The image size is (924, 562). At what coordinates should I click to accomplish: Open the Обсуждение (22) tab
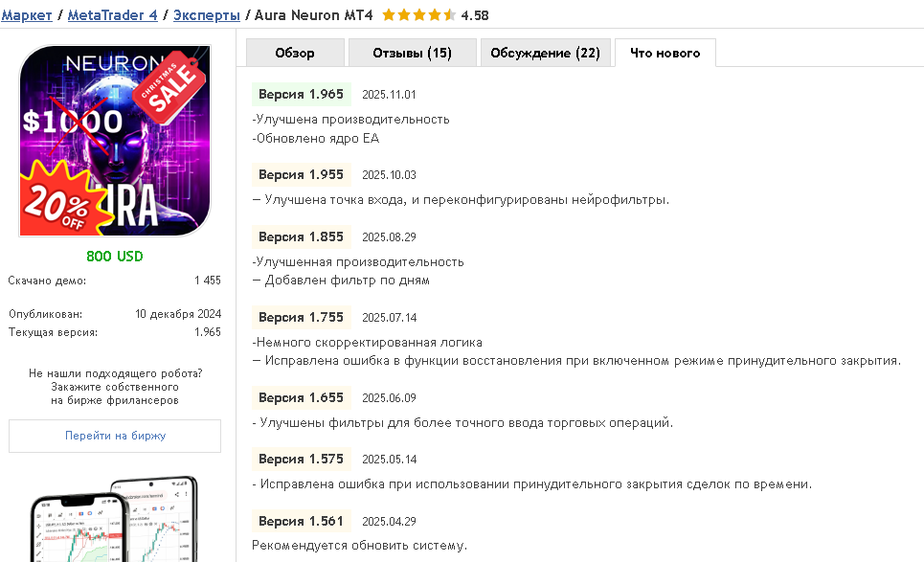[x=546, y=53]
